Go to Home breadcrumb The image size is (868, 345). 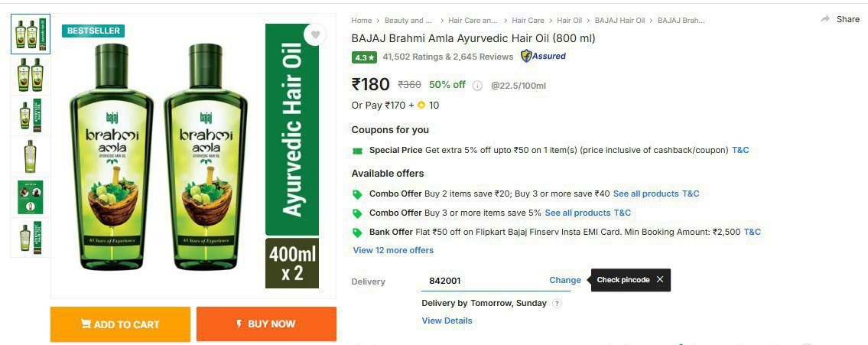tap(362, 20)
